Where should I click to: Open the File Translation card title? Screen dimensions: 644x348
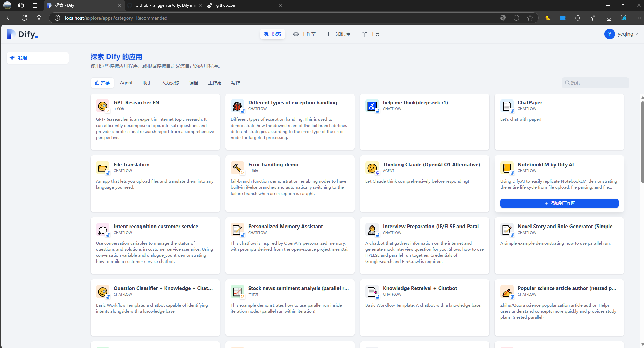pyautogui.click(x=131, y=165)
